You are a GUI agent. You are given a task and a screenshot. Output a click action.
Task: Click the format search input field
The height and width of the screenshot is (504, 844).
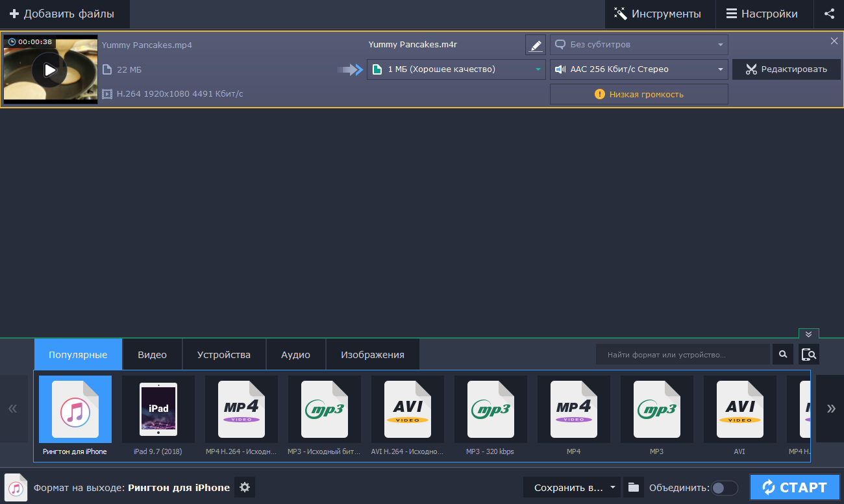coord(682,355)
